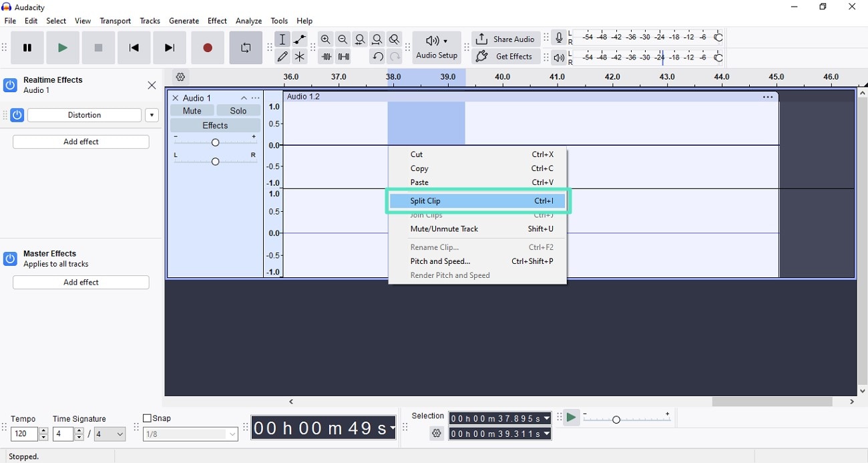Open the snap 1/8 dropdown
This screenshot has width=868, height=463.
[x=190, y=434]
